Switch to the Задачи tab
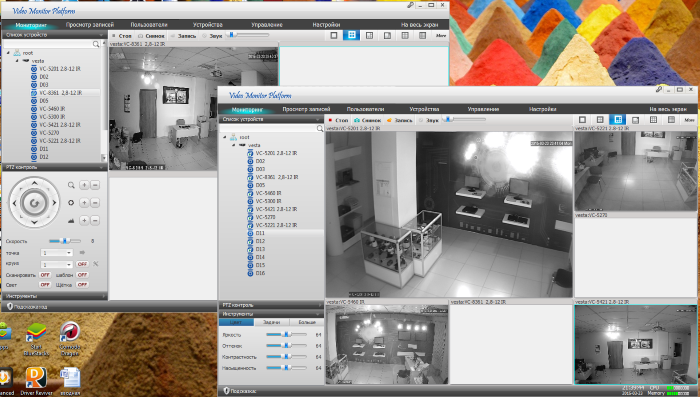700x397 pixels. [x=271, y=322]
